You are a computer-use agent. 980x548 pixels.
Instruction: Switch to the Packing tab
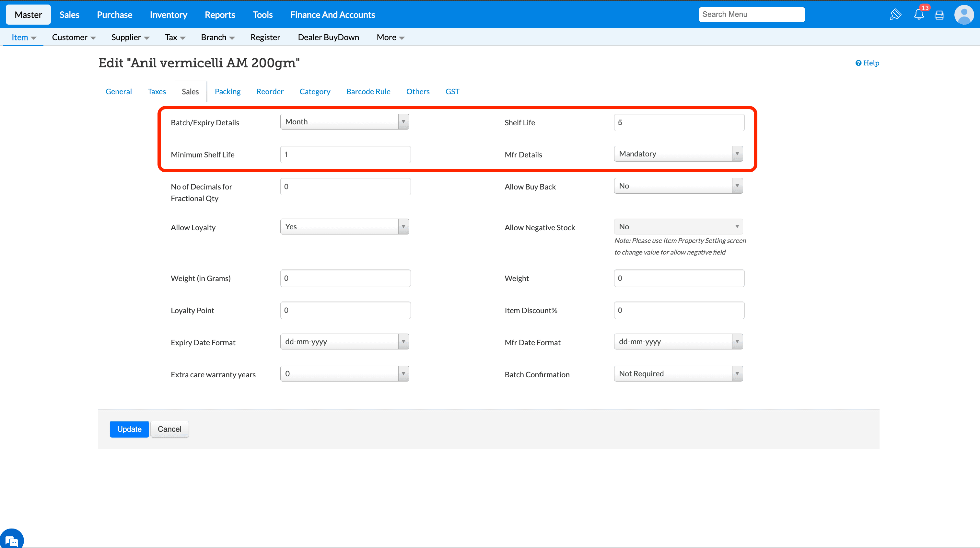pos(227,91)
